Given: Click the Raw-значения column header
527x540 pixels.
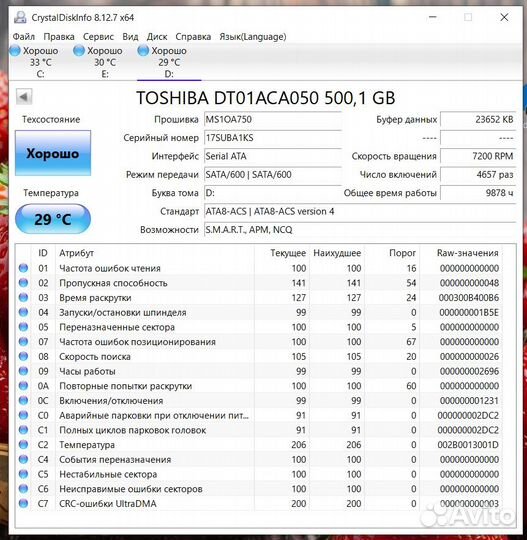Looking at the screenshot, I should 467,253.
